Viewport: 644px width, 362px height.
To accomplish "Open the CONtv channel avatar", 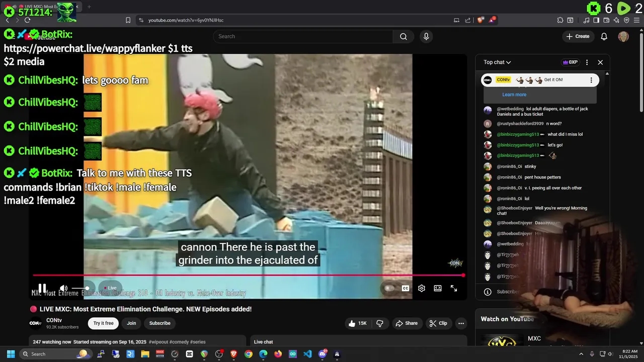I will click(36, 323).
